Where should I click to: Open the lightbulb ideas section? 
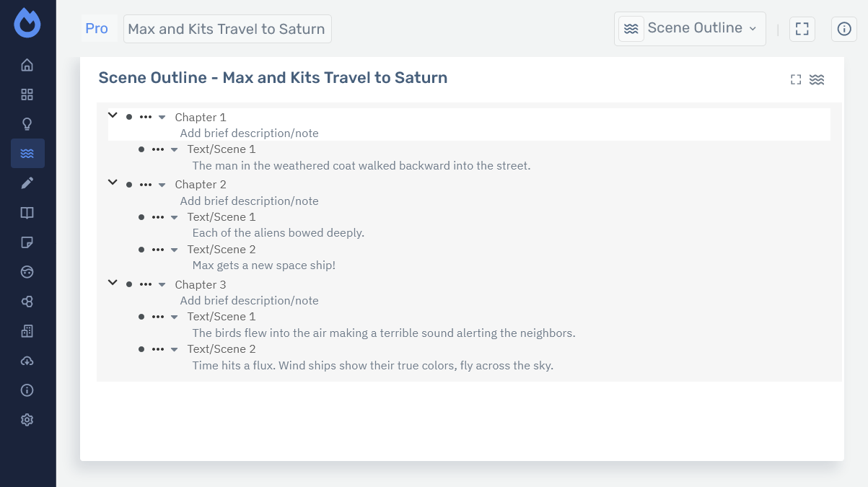point(27,124)
